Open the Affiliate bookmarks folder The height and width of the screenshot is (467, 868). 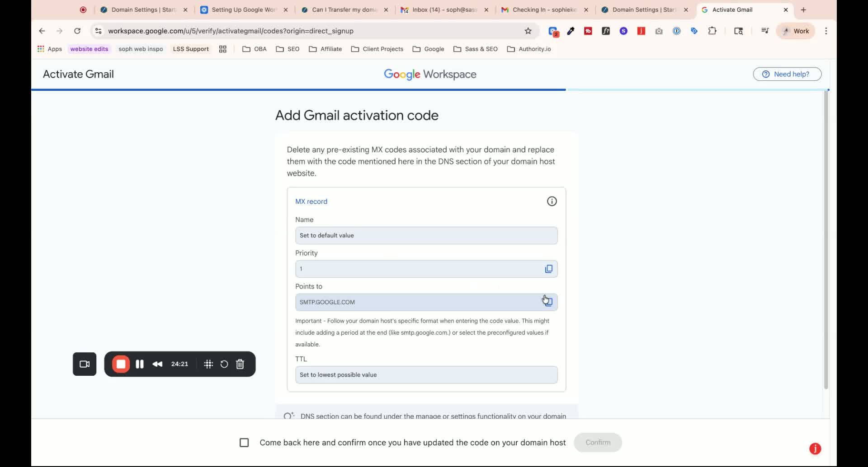[325, 49]
